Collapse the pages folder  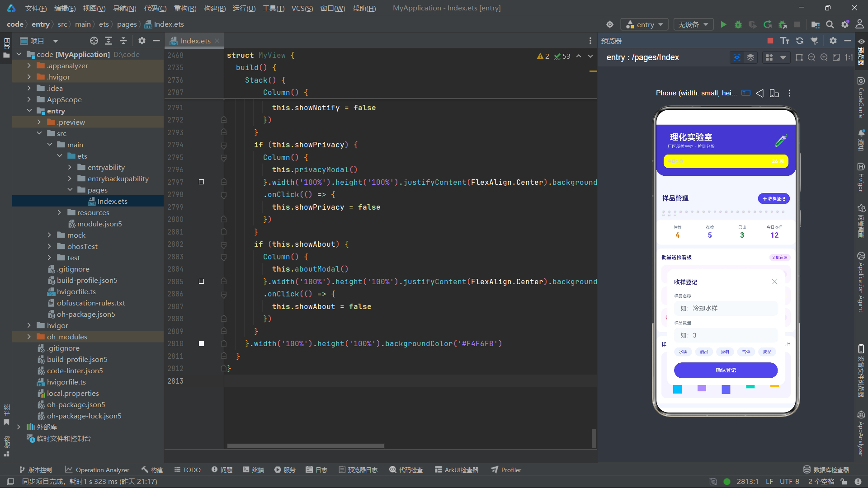point(70,190)
